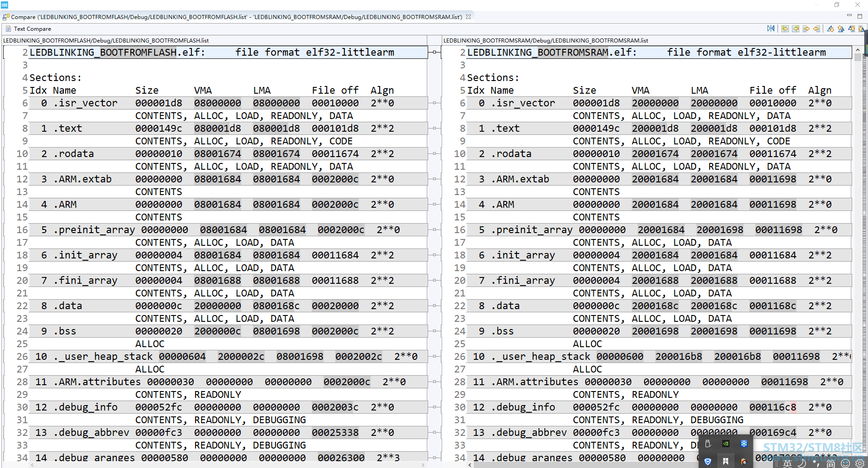The height and width of the screenshot is (468, 868).
Task: Copy all non-conflicting changes from right to left
Action: click(796, 29)
